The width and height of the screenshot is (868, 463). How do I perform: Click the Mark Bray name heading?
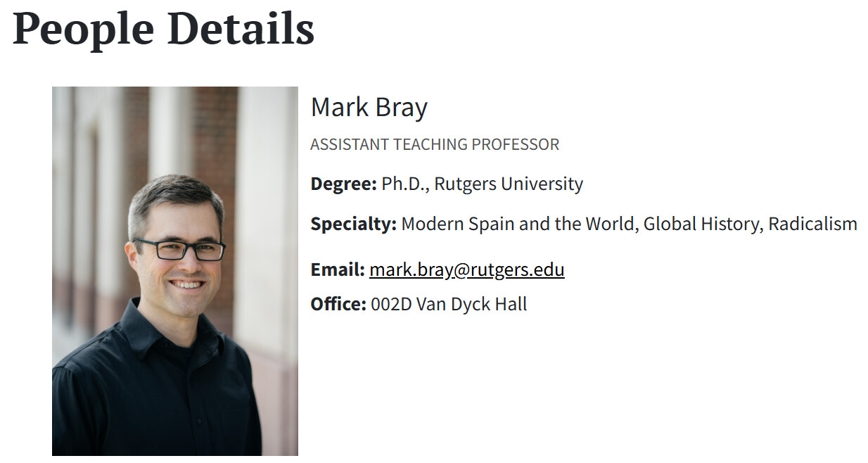[x=369, y=108]
